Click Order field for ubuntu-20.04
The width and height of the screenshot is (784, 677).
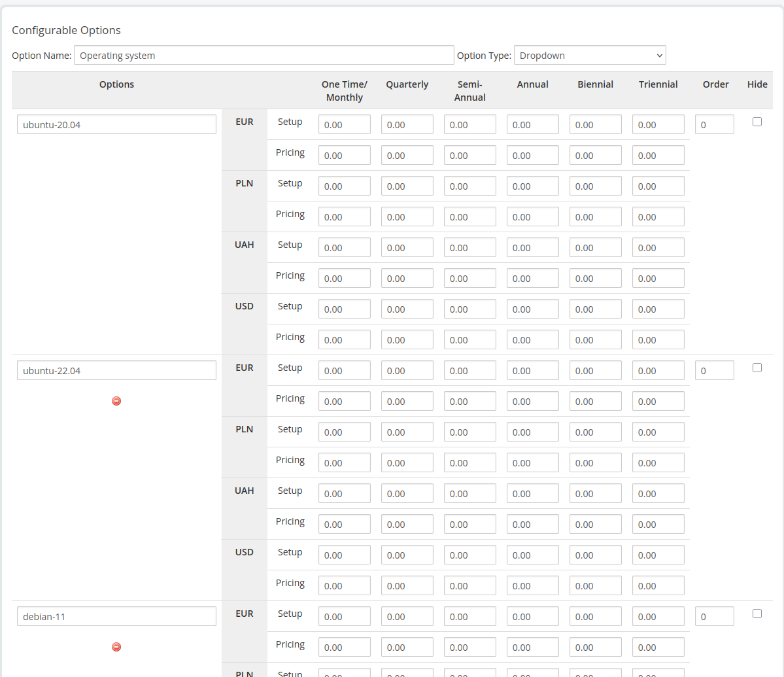714,125
